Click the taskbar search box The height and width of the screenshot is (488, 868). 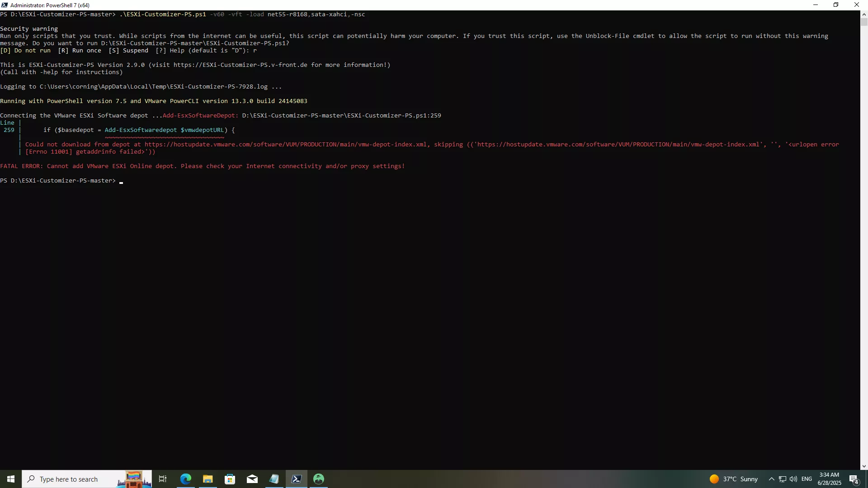pyautogui.click(x=87, y=479)
